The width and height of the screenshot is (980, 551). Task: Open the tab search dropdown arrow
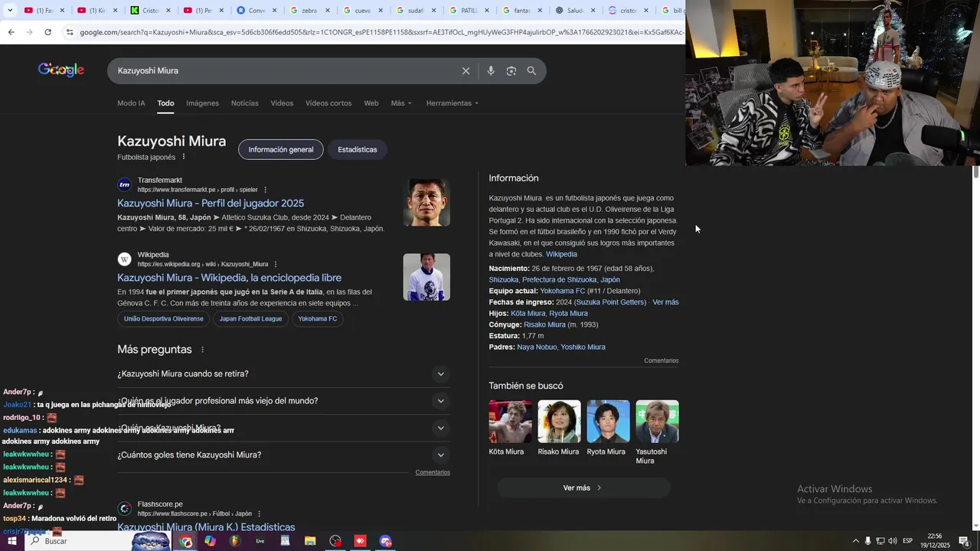pos(9,10)
